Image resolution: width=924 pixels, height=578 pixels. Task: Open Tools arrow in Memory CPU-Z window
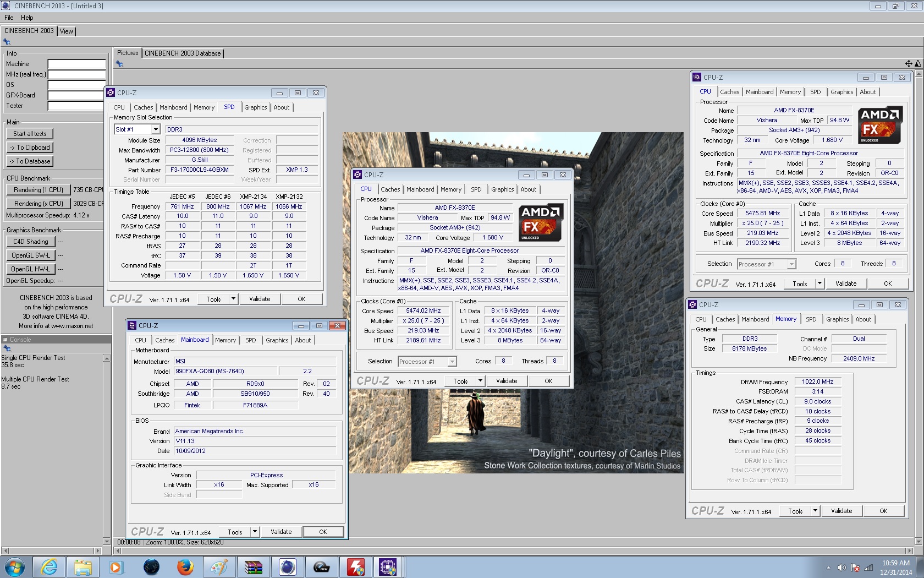coord(815,511)
